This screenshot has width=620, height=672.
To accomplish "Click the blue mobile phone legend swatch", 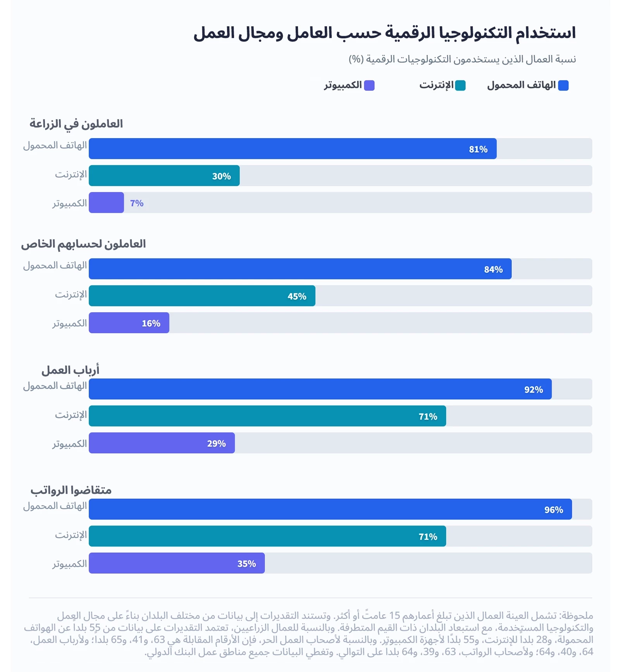I will [563, 86].
